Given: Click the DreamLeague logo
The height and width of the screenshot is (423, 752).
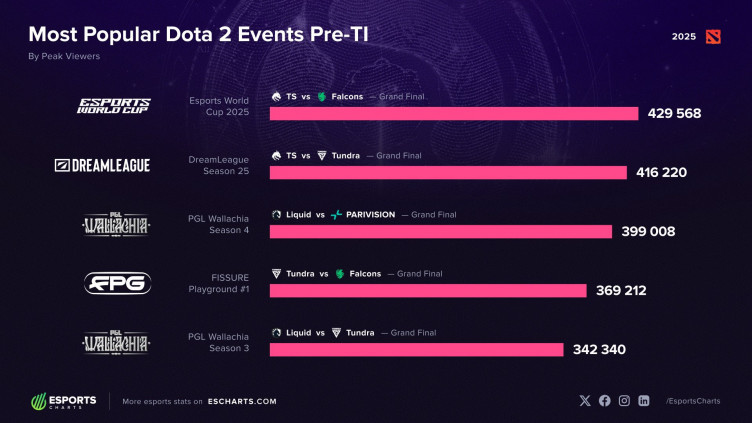Looking at the screenshot, I should (102, 164).
